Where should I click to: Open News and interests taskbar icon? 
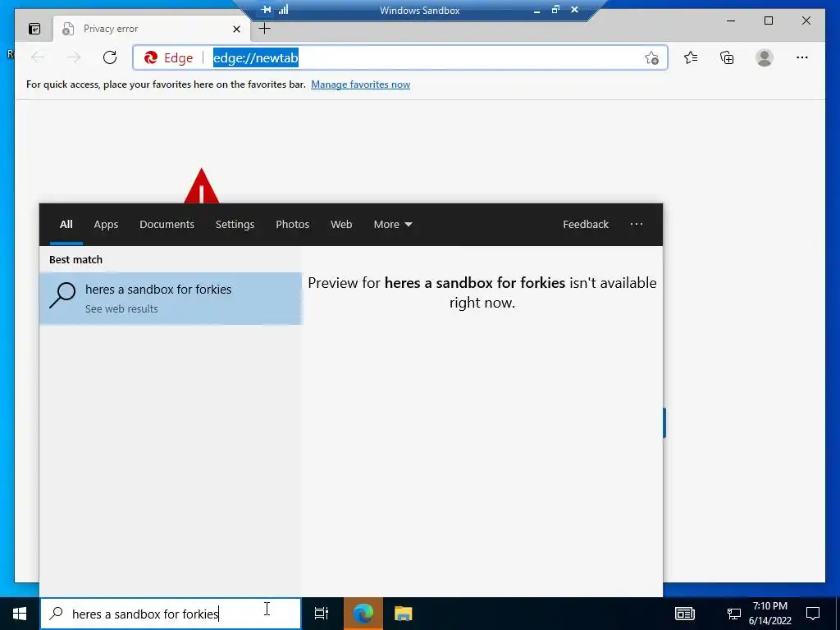pos(685,614)
